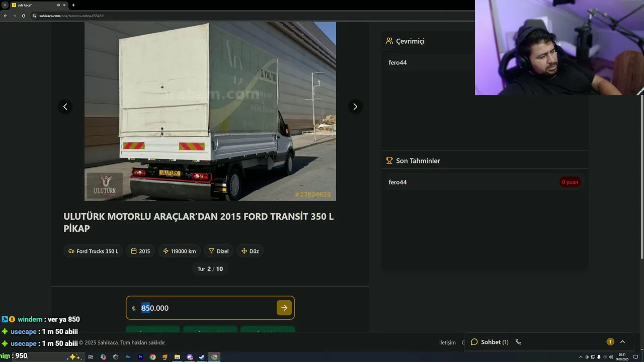Click the 0 puan score badge
Screen dimensions: 644x362
[570, 182]
